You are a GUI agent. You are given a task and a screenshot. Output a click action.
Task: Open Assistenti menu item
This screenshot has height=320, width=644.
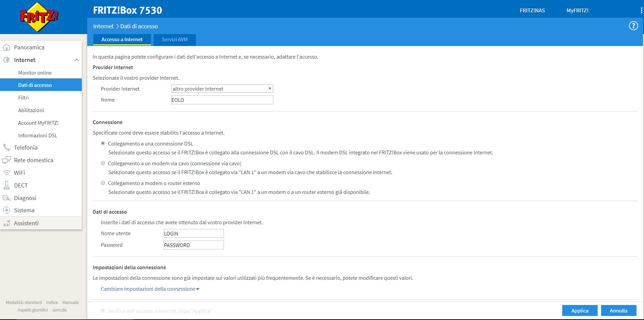[x=26, y=223]
